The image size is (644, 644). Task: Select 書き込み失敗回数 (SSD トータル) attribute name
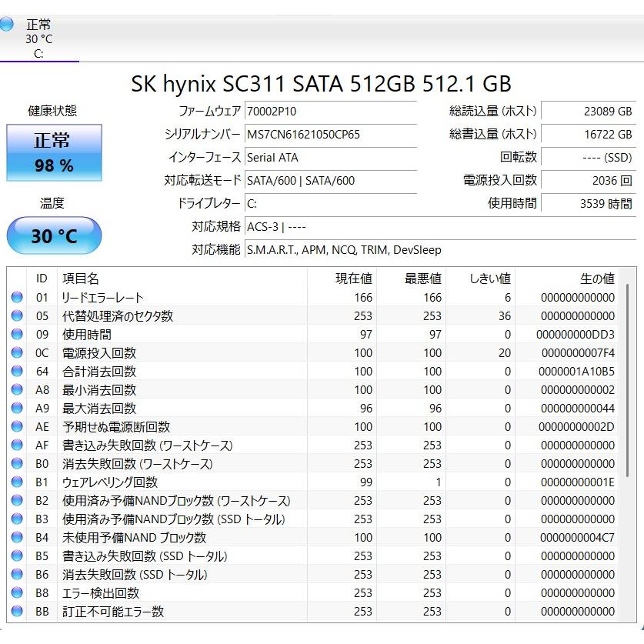click(145, 556)
